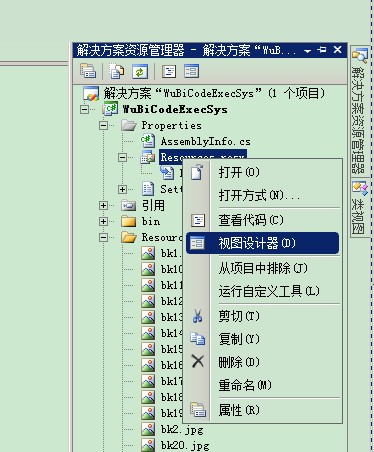Switch to 解决方案资源管理器 side tab
The width and height of the screenshot is (374, 452).
pos(360,111)
